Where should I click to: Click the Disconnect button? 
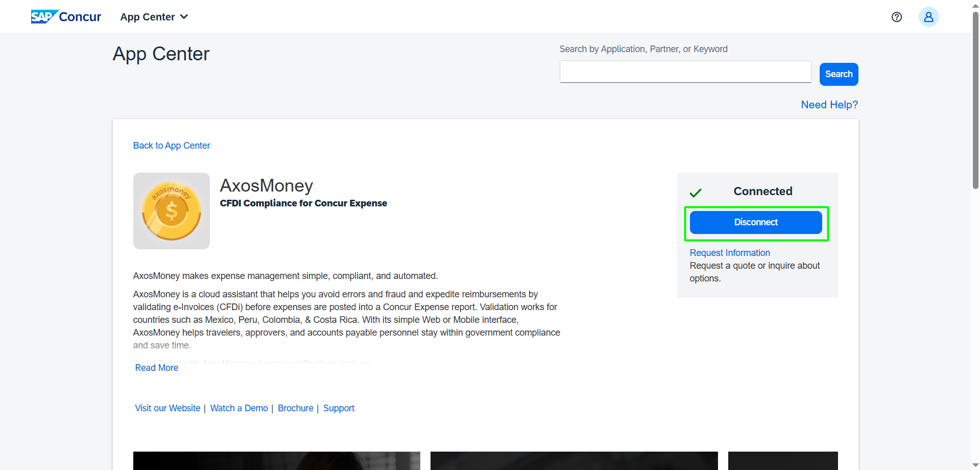coord(755,222)
